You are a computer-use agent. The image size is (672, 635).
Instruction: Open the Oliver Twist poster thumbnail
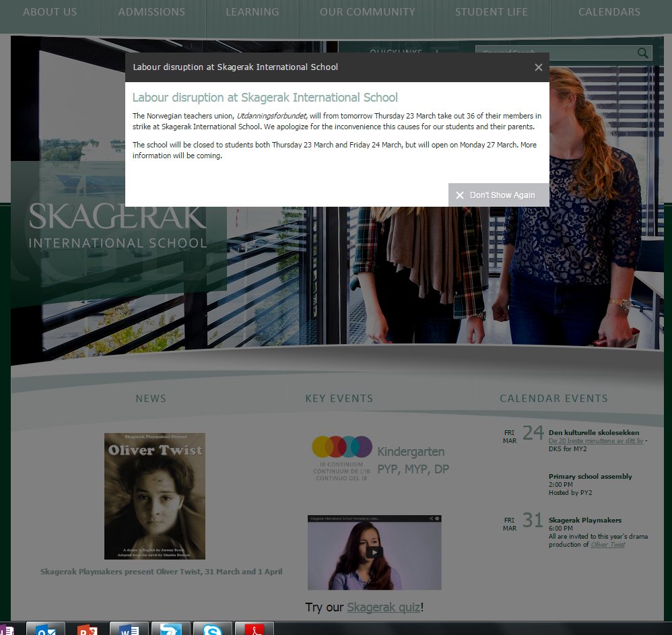tap(155, 496)
